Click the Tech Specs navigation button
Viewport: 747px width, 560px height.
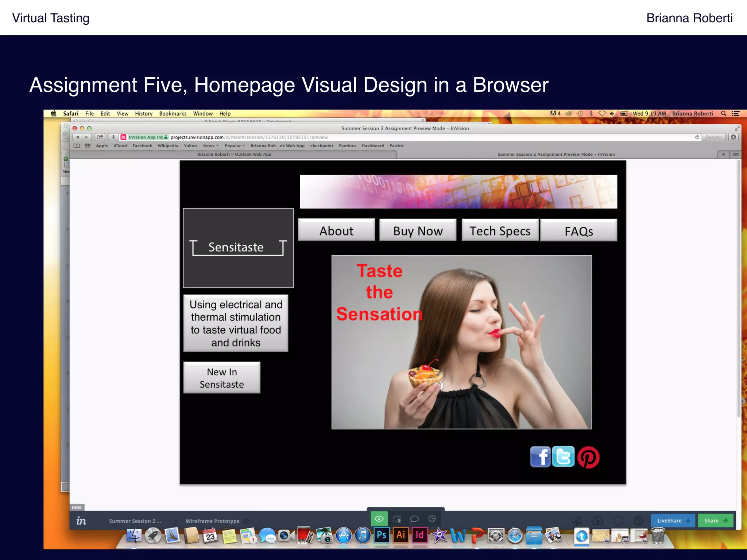(500, 231)
